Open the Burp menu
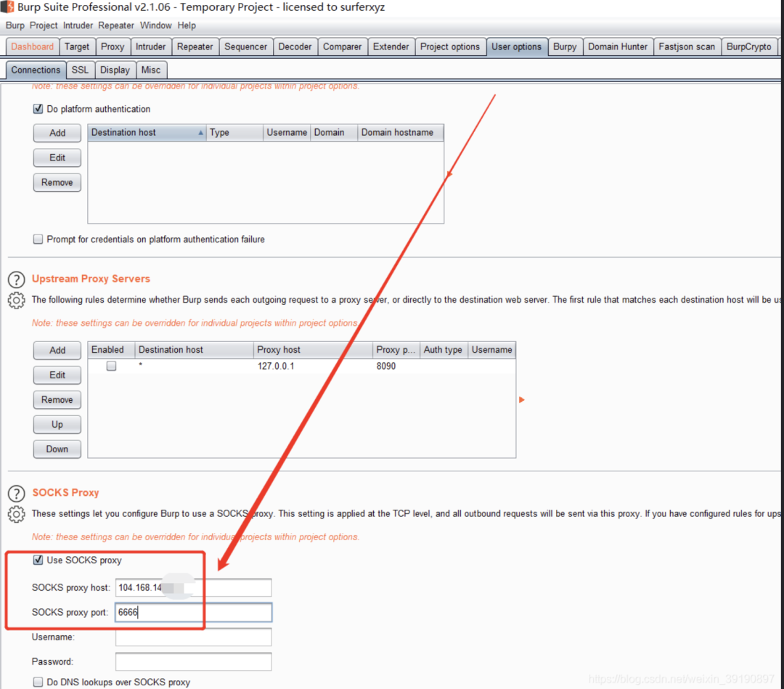 pos(15,25)
